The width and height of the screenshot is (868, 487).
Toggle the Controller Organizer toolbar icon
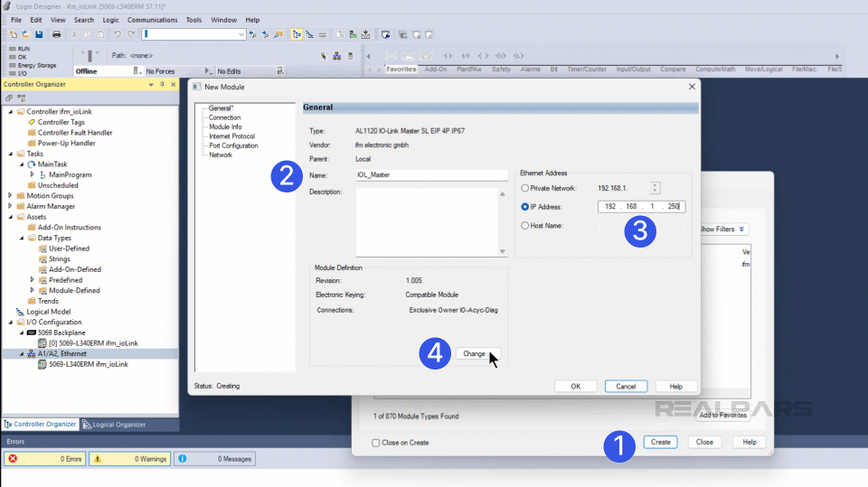click(297, 34)
